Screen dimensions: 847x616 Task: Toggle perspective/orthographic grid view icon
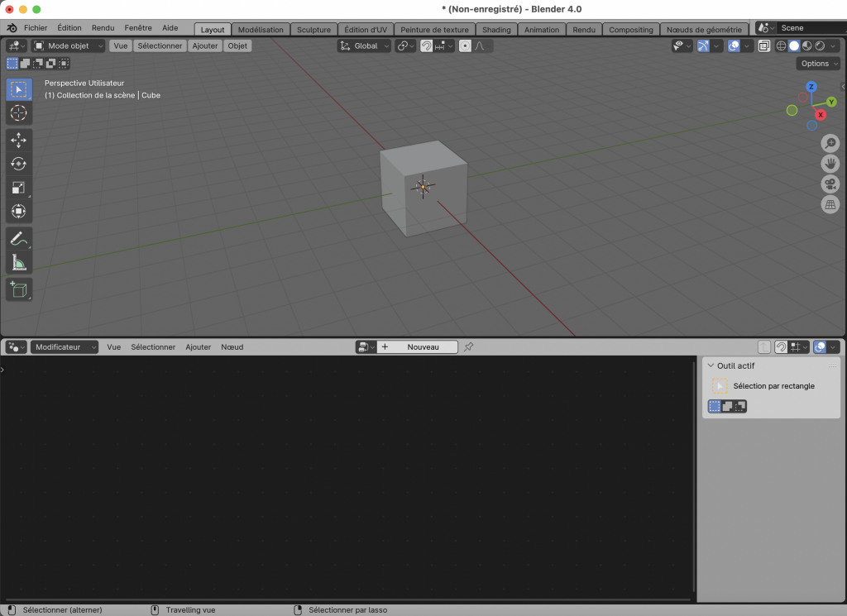click(830, 204)
